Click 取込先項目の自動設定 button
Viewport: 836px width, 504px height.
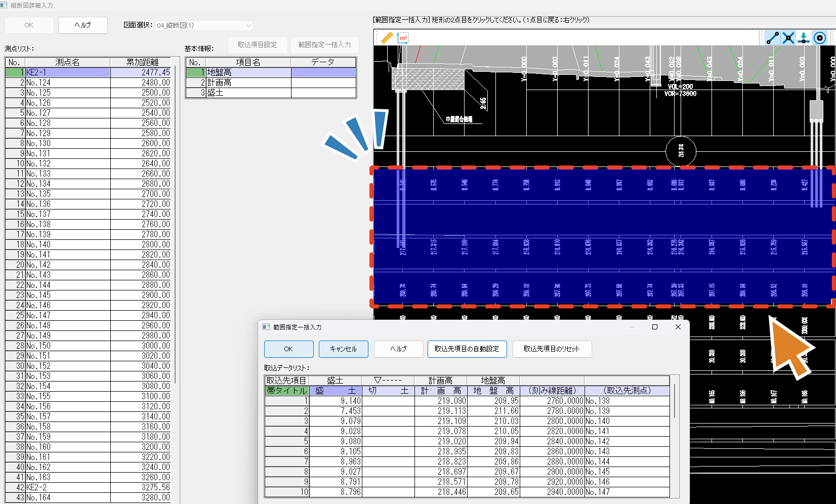pos(467,349)
